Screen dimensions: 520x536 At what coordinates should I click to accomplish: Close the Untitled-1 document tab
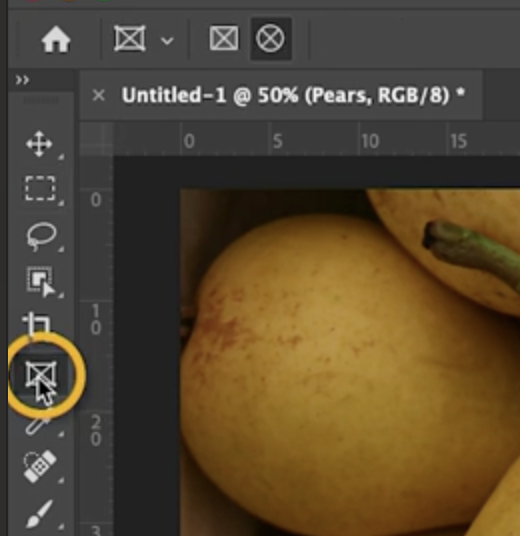98,95
